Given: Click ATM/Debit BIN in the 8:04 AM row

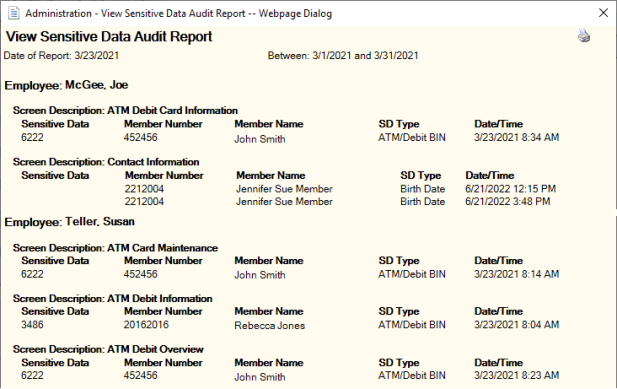Looking at the screenshot, I should click(412, 324).
